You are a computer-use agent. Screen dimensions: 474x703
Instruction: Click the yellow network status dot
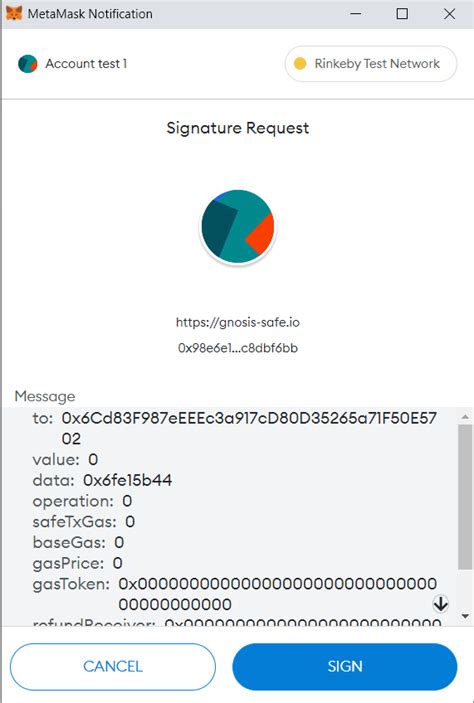[x=300, y=64]
